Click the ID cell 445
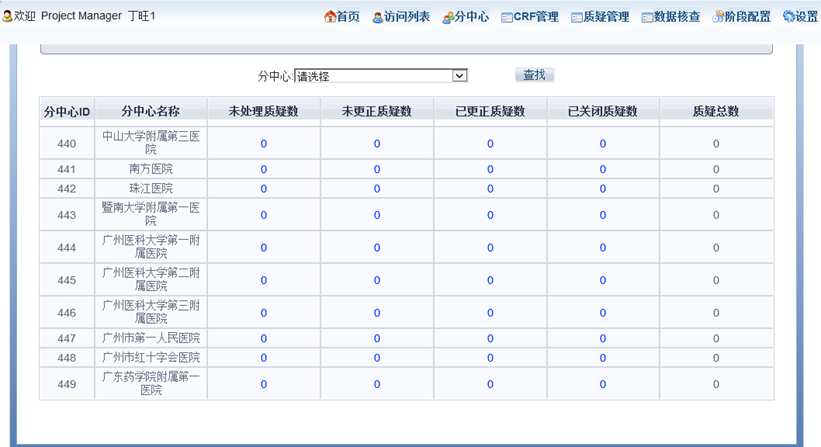 67,280
